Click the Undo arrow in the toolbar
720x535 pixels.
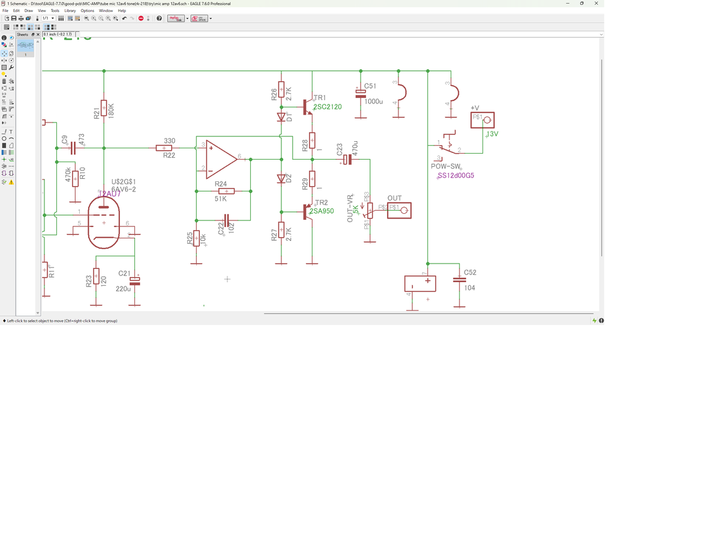(x=124, y=18)
